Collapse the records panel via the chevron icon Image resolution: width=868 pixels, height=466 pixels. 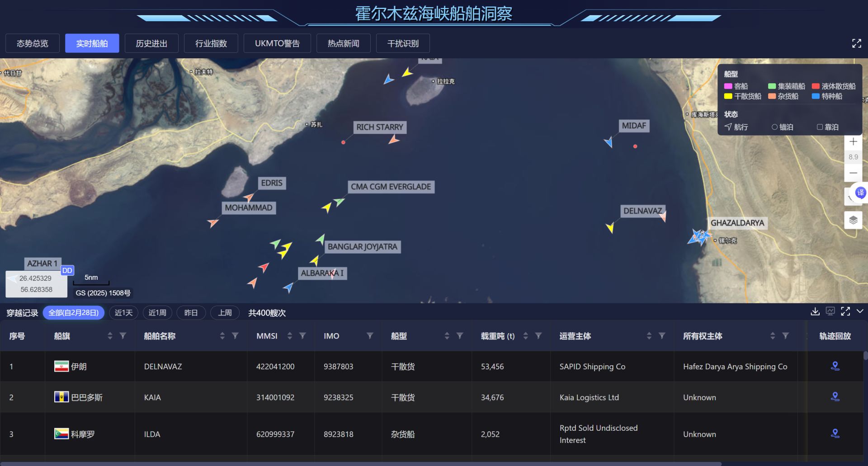pyautogui.click(x=860, y=312)
